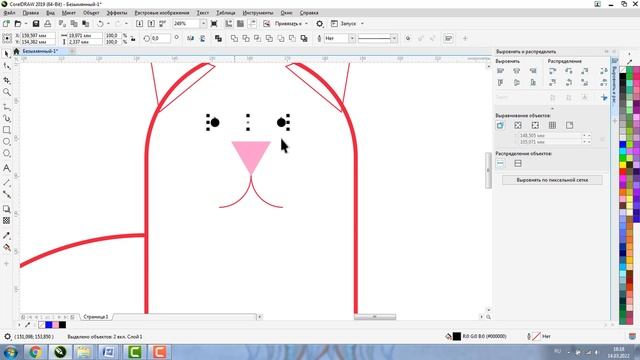This screenshot has height=360, width=640.
Task: Select the Freehand curve tool
Action: point(7,107)
